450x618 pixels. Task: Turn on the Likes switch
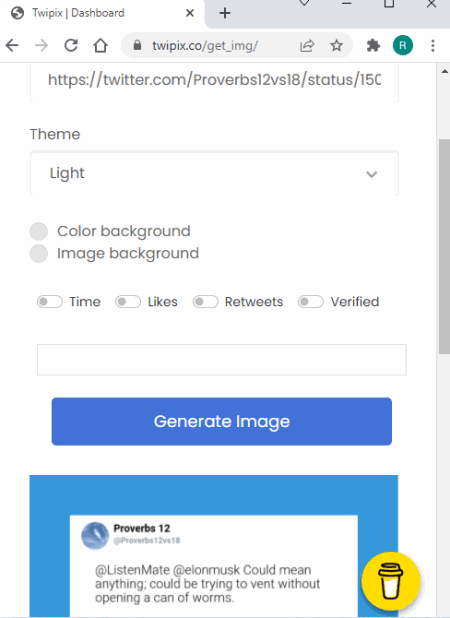[x=128, y=302]
